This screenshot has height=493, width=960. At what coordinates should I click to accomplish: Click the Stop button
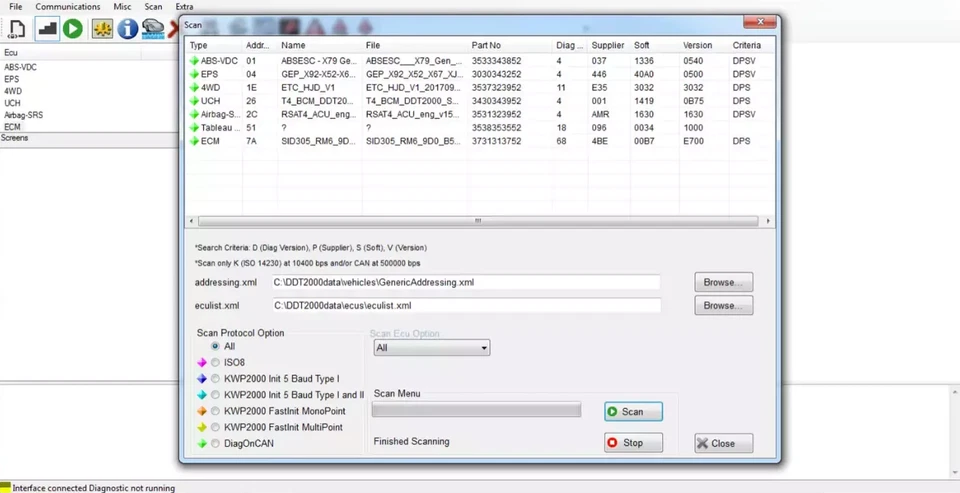(x=633, y=443)
